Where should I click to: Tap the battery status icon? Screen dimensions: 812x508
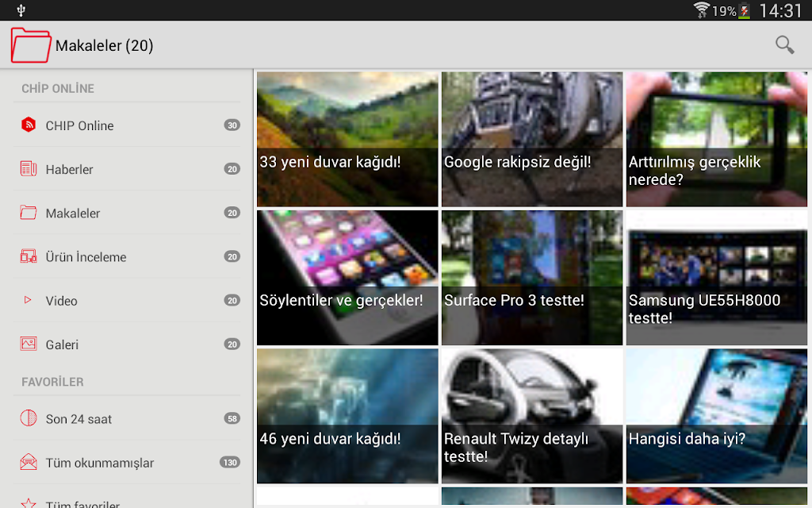pyautogui.click(x=744, y=10)
